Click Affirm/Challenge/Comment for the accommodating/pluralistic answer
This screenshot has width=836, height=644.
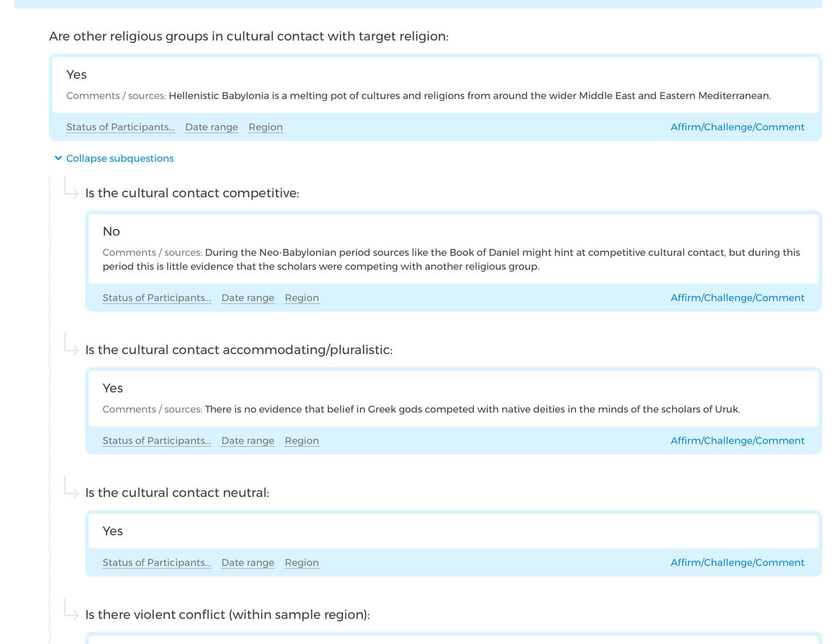(737, 441)
